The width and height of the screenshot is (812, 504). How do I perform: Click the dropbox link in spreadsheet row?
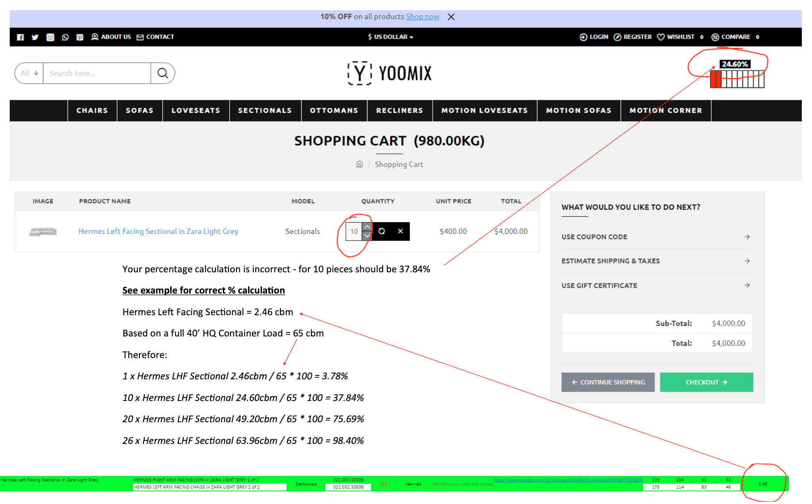[x=568, y=480]
